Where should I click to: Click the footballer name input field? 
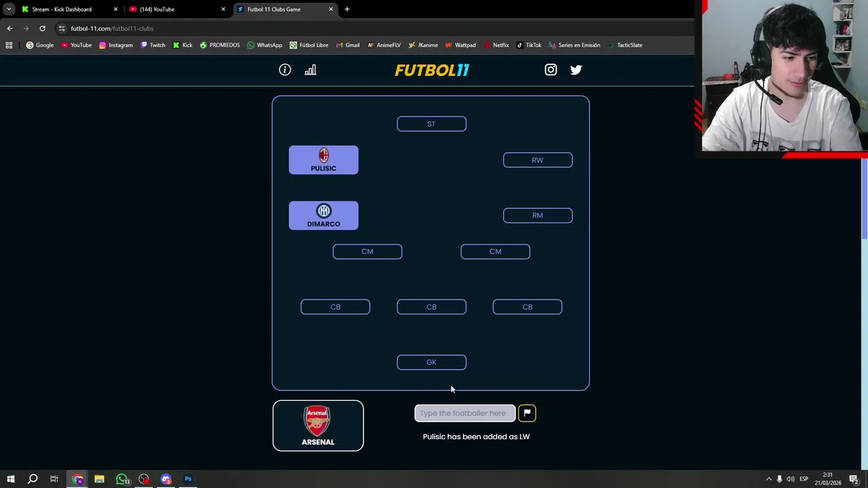465,413
